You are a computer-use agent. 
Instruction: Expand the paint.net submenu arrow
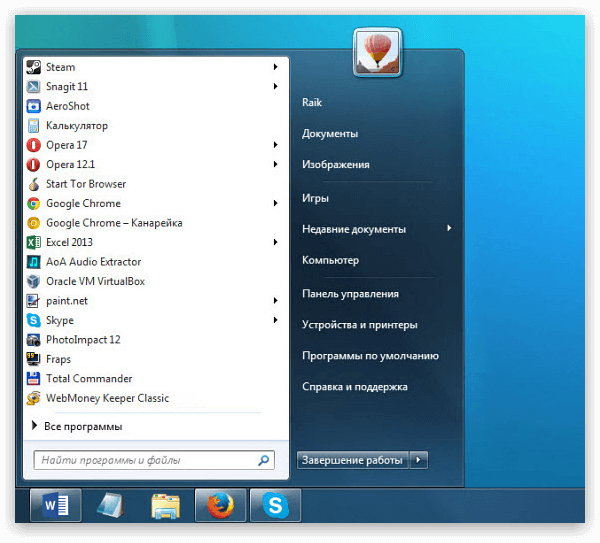click(276, 301)
